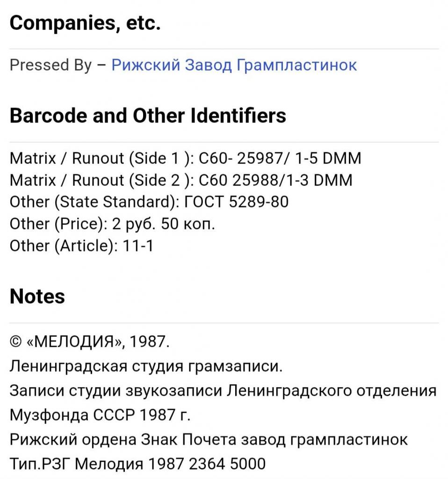This screenshot has height=479, width=448.
Task: Tap the 'Other (Article)' label
Action: point(63,246)
